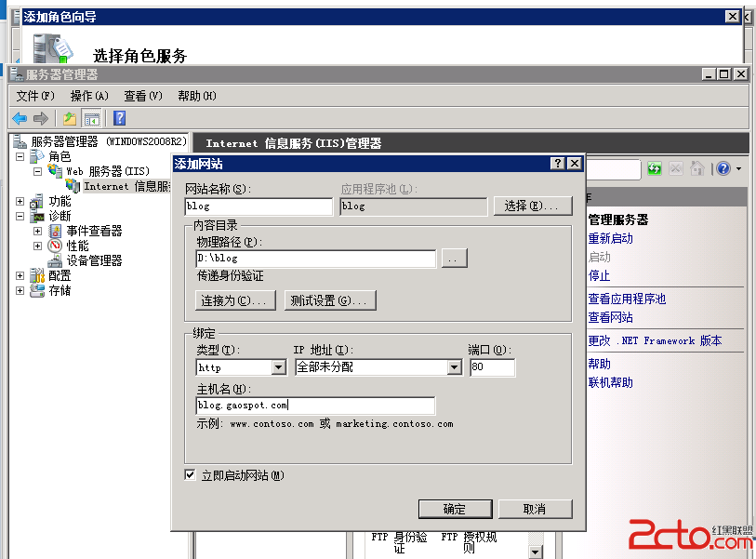Expand the Features (功能) tree node

[20, 201]
